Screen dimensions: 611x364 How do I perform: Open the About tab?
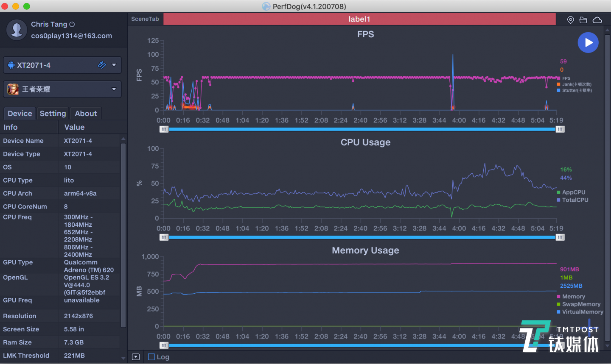pos(86,113)
